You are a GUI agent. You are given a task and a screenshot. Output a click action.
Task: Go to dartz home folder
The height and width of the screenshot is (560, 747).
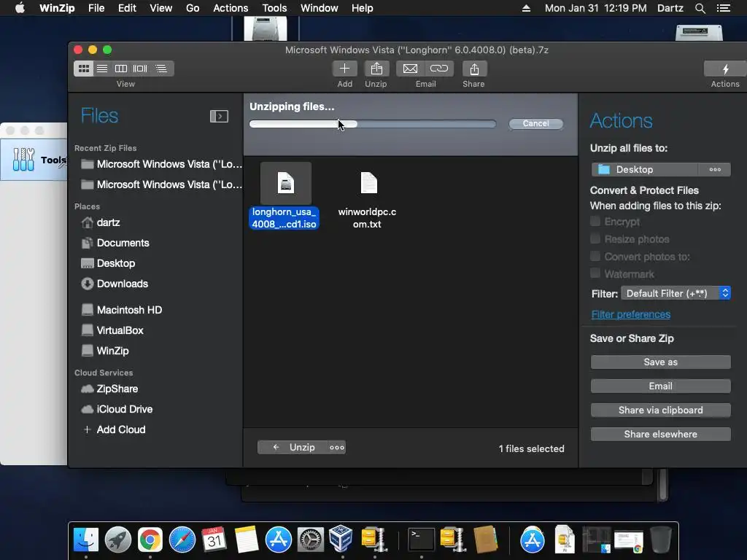pyautogui.click(x=101, y=222)
